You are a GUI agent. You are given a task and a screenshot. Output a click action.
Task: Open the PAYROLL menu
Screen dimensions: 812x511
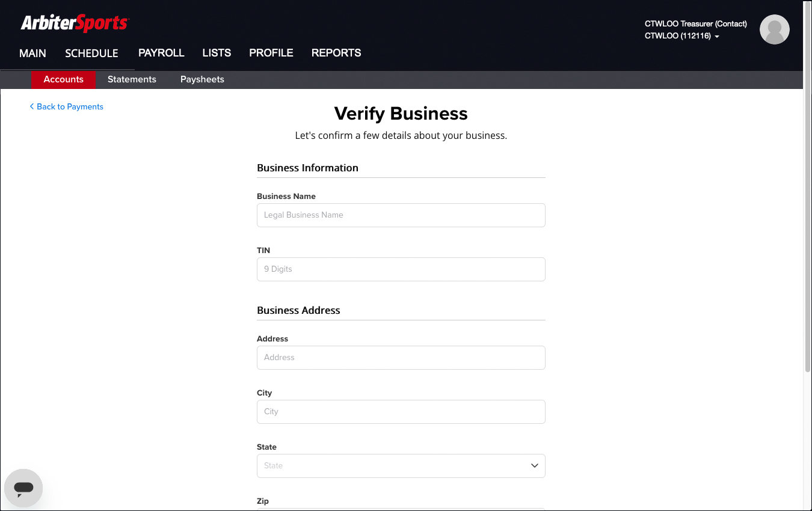tap(161, 53)
